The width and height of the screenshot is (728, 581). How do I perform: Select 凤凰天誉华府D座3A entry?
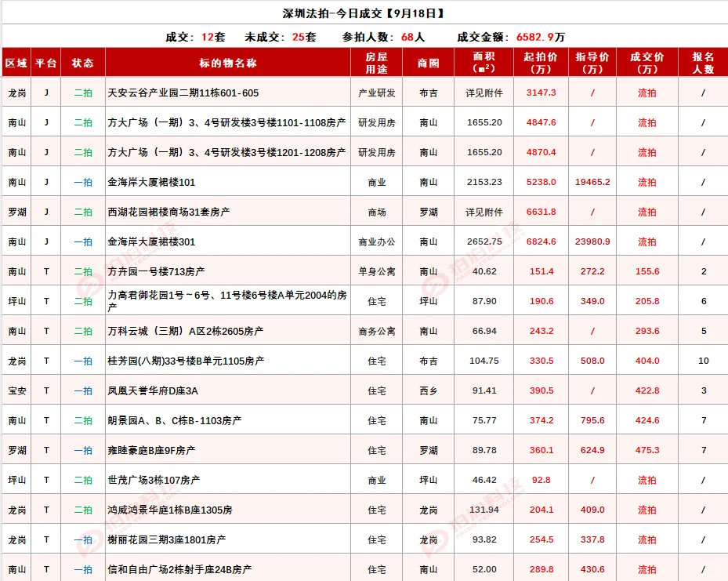[153, 390]
